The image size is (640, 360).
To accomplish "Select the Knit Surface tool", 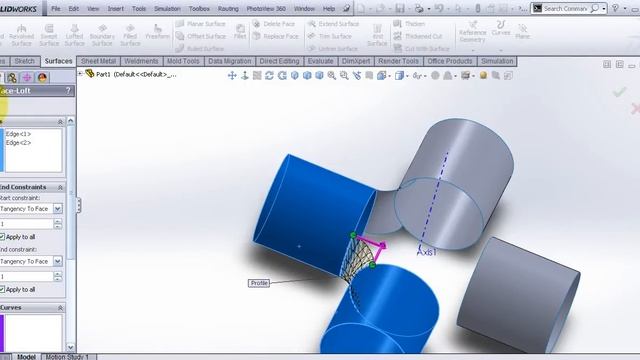I will pyautogui.click(x=377, y=35).
